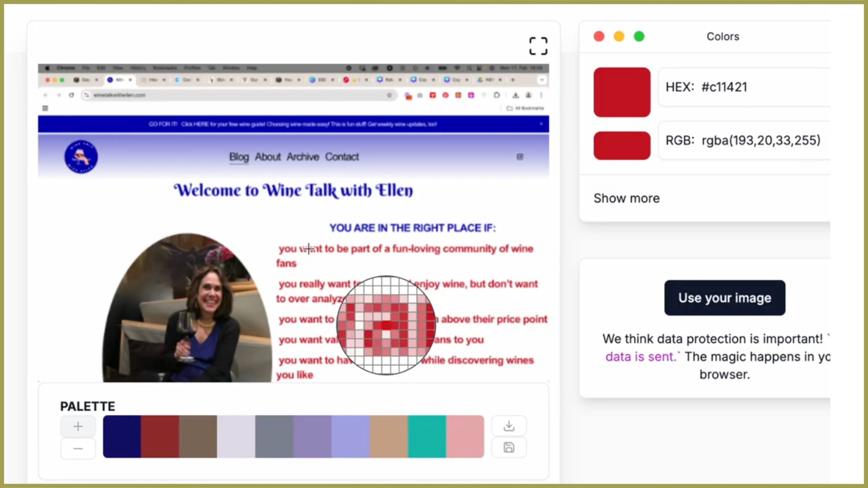Click the save palette floppy disk icon
868x488 pixels.
tap(509, 448)
